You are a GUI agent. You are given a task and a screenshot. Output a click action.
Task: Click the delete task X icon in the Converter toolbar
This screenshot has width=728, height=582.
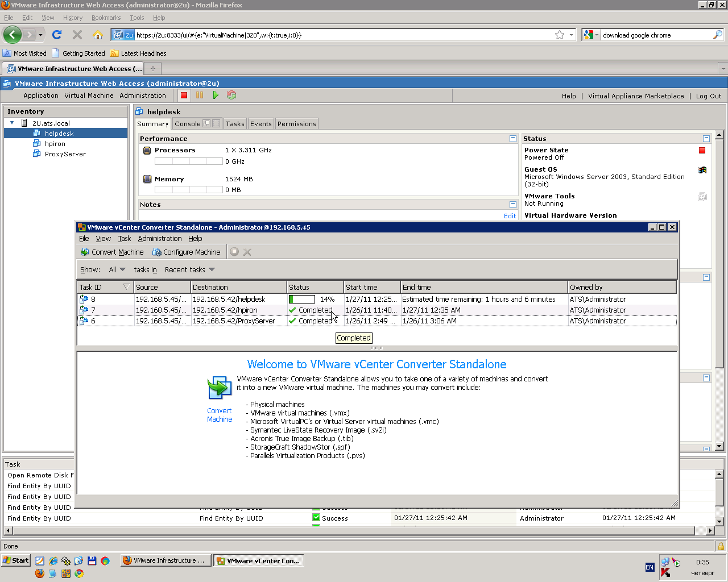(x=247, y=252)
